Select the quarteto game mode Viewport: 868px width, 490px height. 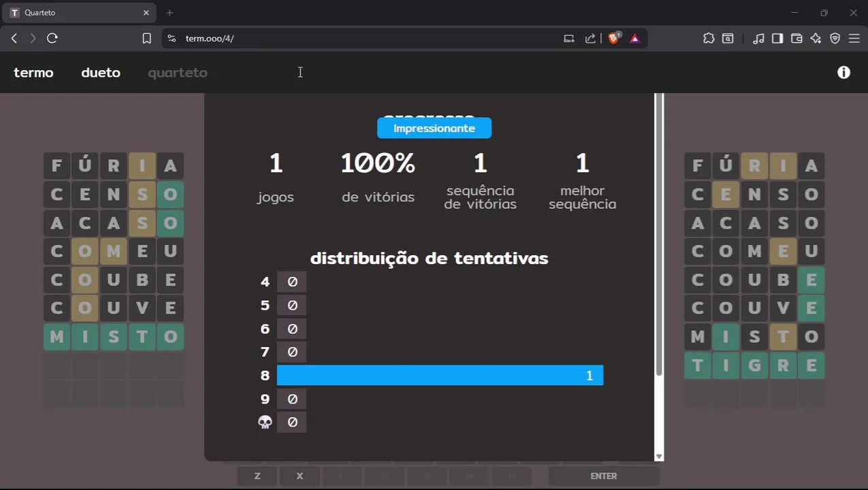[x=178, y=73]
